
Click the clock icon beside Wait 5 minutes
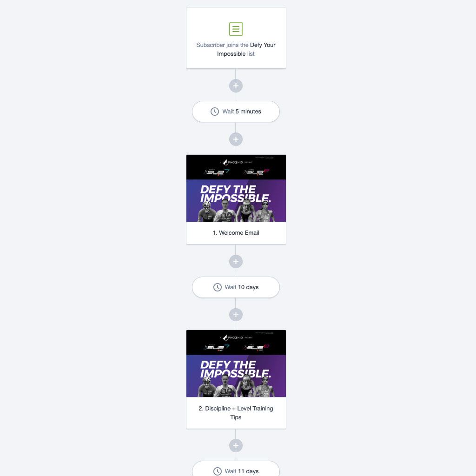[x=215, y=112]
